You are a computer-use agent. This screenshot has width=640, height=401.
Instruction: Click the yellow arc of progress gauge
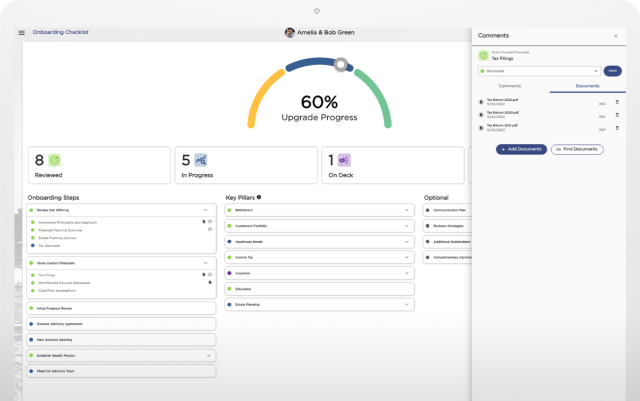[261, 95]
